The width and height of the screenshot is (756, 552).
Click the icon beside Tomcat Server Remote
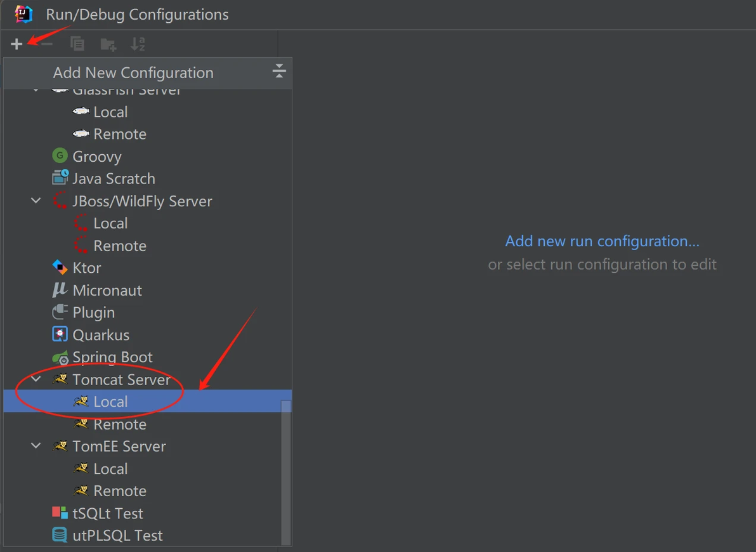coord(81,424)
